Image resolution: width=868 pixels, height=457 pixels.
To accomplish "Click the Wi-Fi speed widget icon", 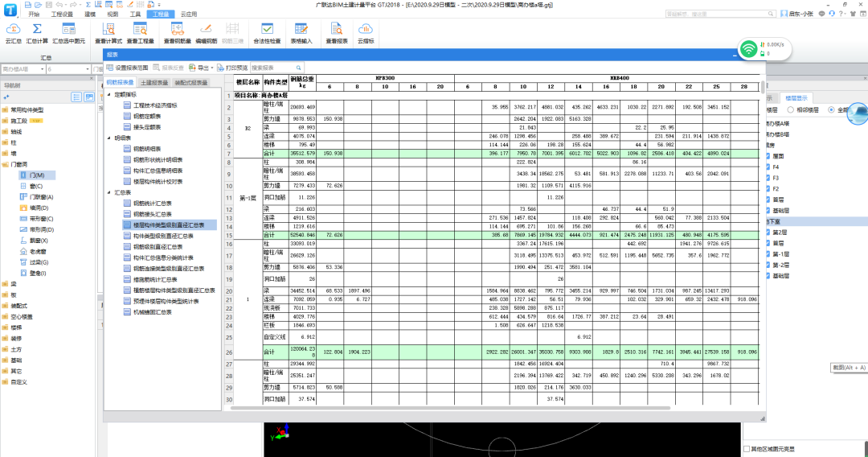I will (x=748, y=49).
